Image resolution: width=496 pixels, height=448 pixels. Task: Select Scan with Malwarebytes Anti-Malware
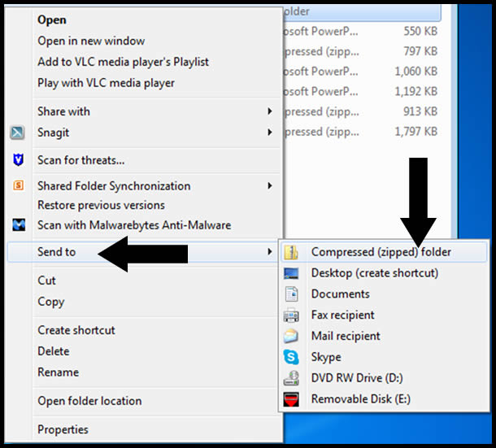[x=134, y=225]
